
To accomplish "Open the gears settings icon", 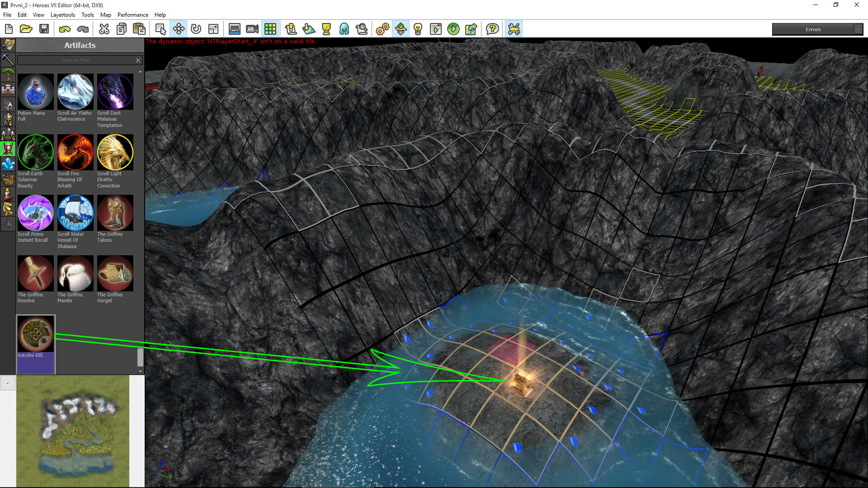I will (x=382, y=29).
